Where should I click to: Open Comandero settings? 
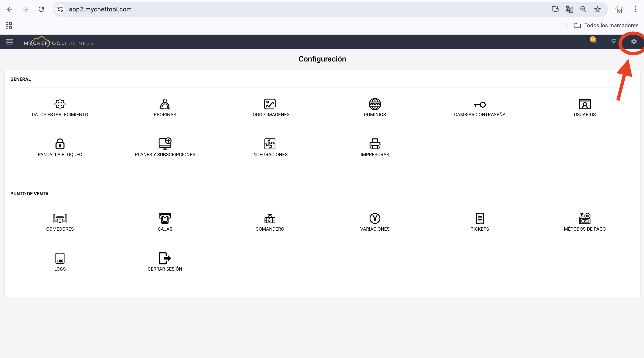click(x=270, y=222)
